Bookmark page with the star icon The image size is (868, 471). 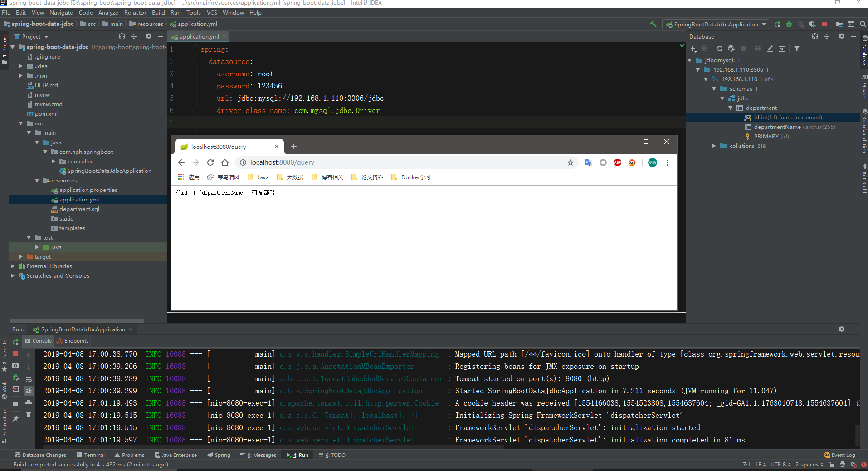click(571, 162)
